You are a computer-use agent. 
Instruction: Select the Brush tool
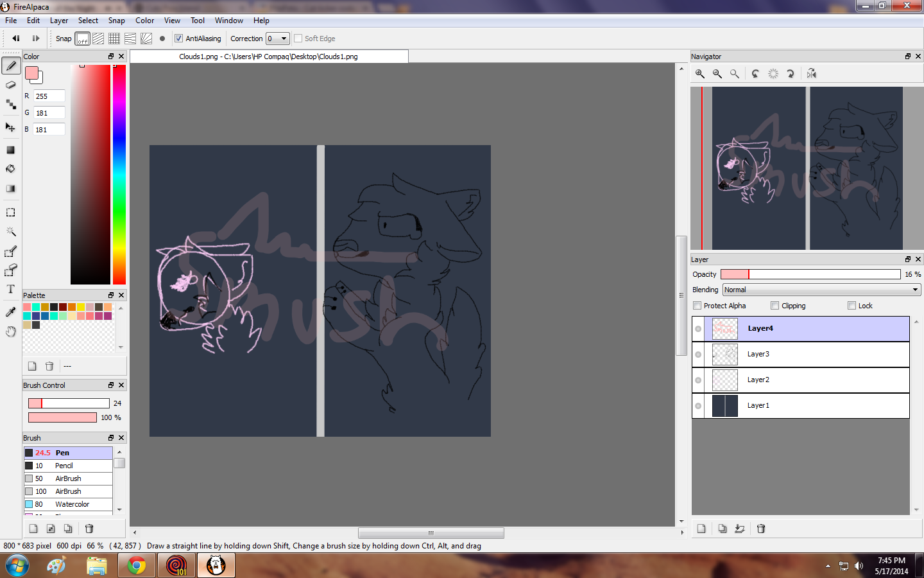point(11,66)
